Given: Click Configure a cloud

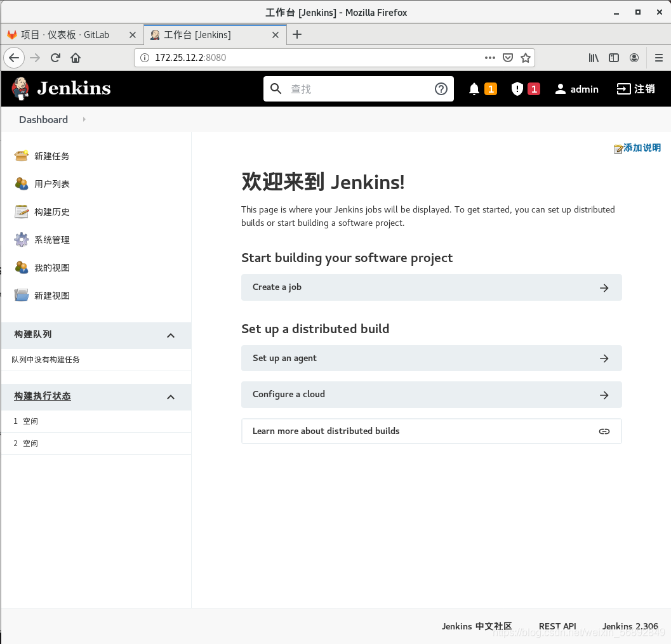Looking at the screenshot, I should coord(432,395).
